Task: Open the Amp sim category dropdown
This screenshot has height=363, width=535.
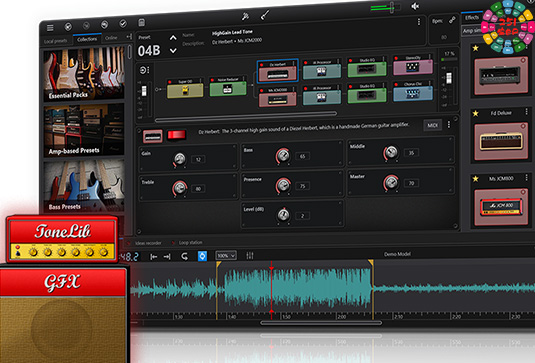Action: pos(472,31)
